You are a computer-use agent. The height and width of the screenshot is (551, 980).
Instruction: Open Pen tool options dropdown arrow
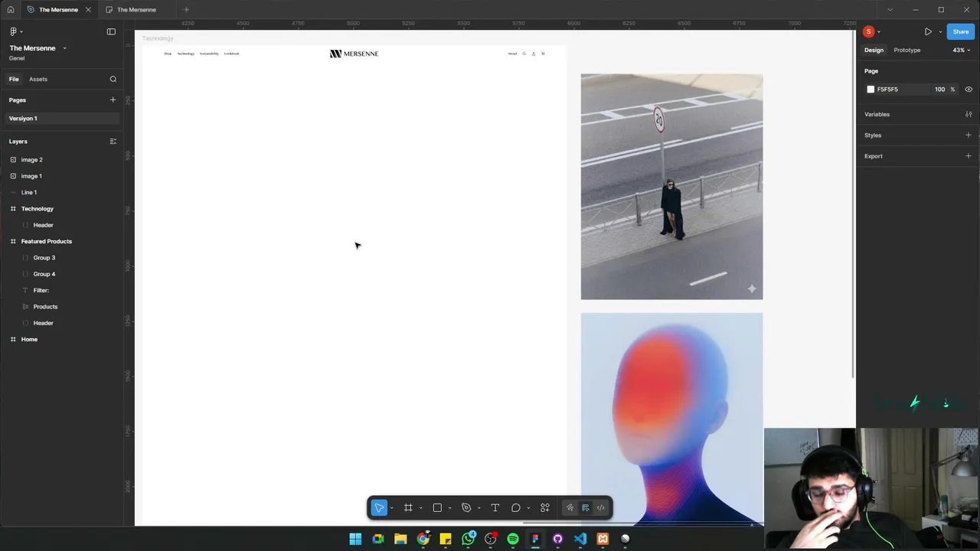(x=479, y=508)
